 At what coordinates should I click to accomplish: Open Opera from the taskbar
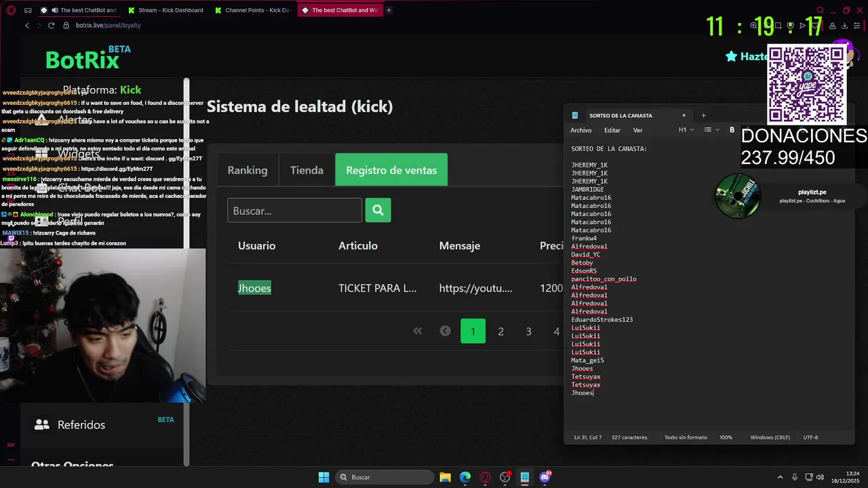point(485,477)
